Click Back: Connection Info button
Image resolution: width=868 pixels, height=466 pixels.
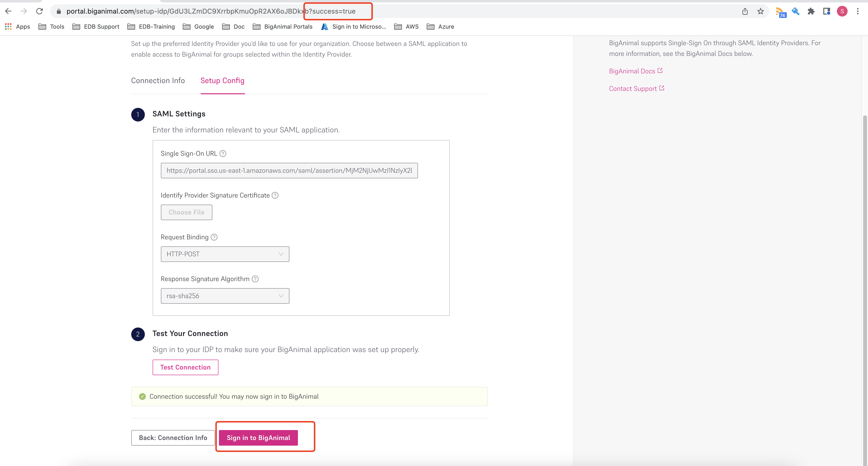(x=173, y=438)
